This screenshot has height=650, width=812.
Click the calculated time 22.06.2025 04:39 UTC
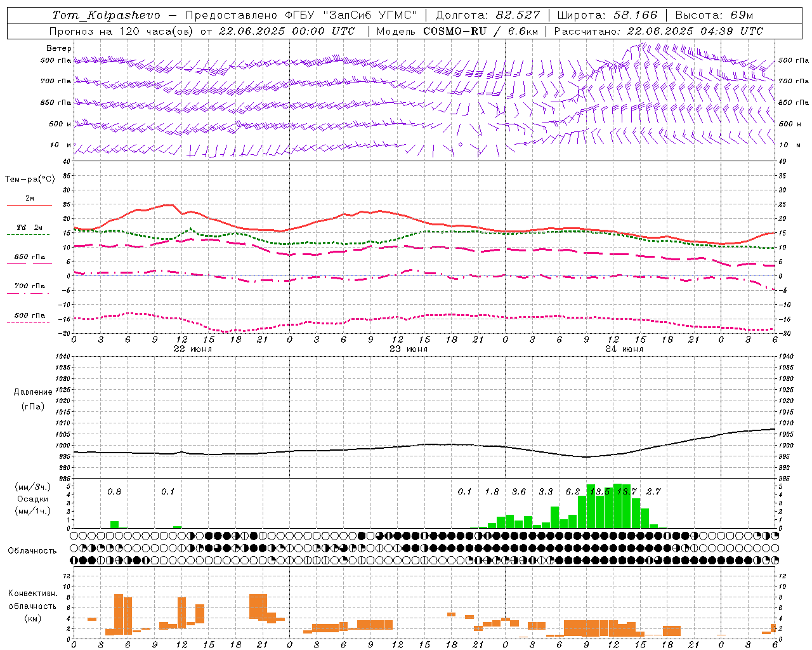pyautogui.click(x=695, y=31)
